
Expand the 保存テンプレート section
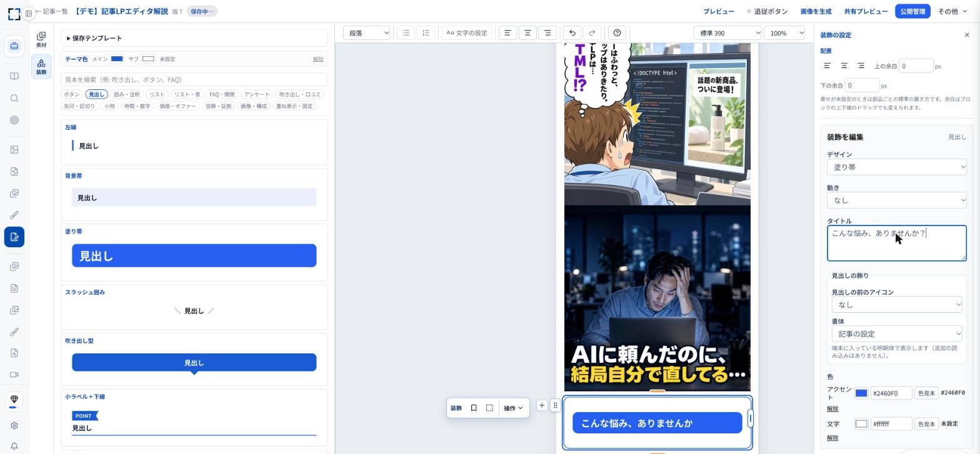tap(194, 38)
